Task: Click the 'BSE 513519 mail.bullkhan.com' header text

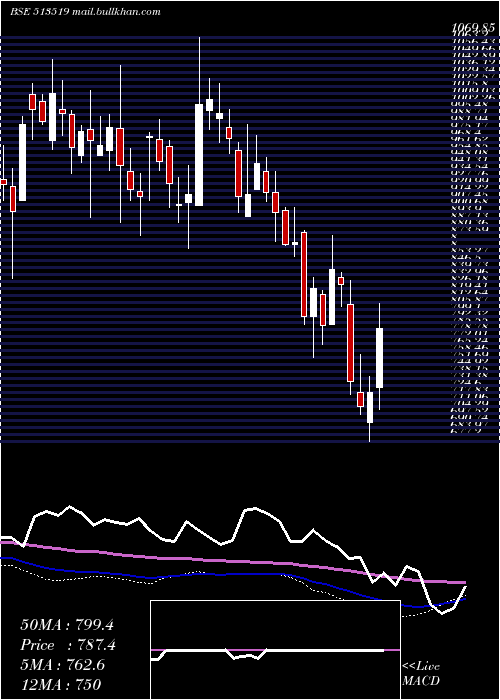Action: (85, 12)
